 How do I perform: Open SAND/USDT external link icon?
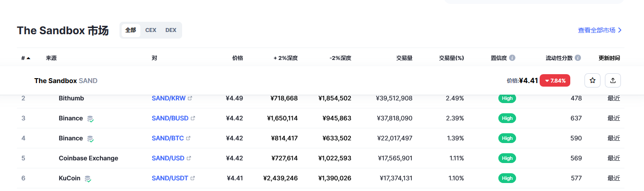pyautogui.click(x=192, y=178)
